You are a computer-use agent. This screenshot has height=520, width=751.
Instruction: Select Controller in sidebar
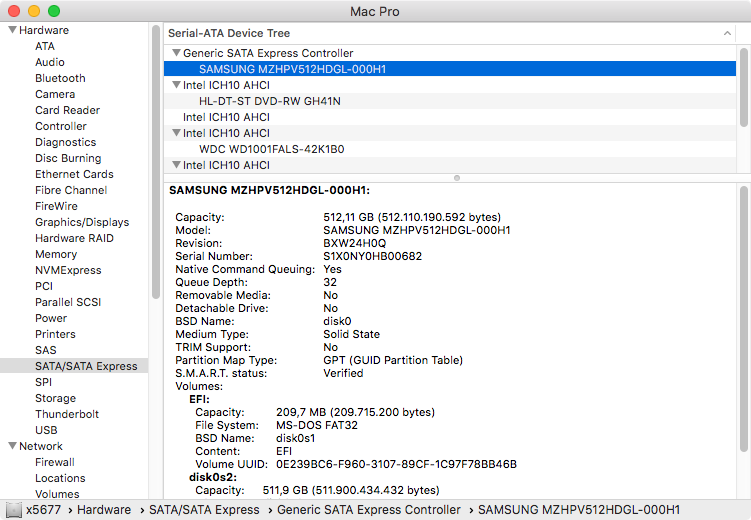pos(61,126)
